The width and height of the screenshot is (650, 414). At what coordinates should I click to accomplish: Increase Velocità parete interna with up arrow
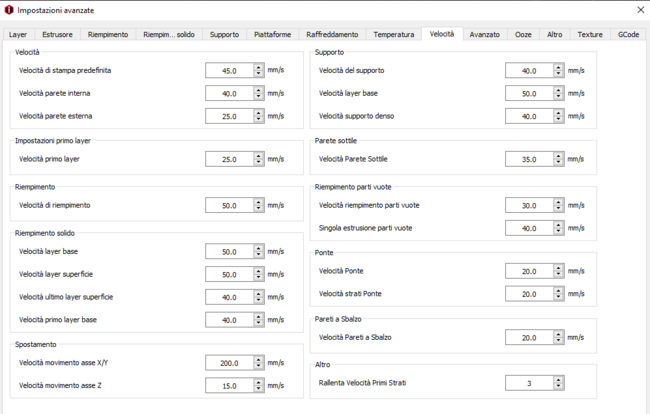(x=259, y=90)
